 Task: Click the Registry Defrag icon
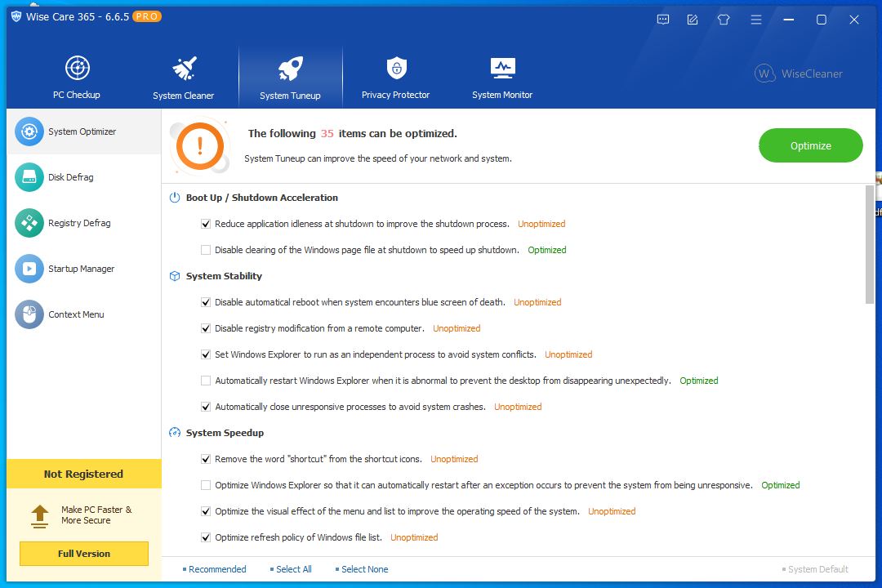29,223
